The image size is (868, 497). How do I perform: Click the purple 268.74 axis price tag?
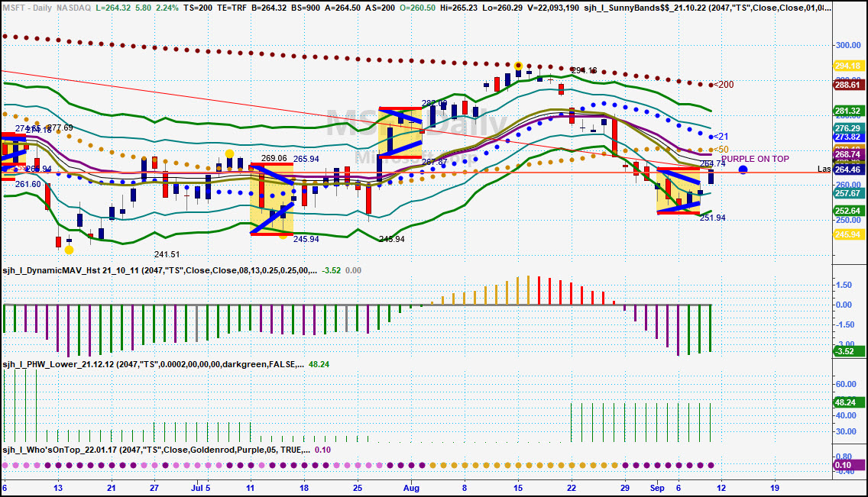pos(847,154)
